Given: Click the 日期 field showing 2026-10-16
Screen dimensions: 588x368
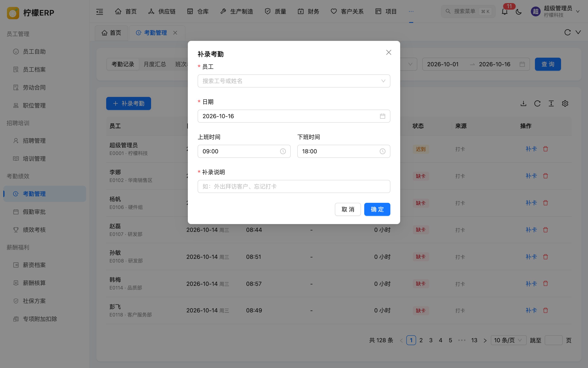Looking at the screenshot, I should pyautogui.click(x=294, y=116).
